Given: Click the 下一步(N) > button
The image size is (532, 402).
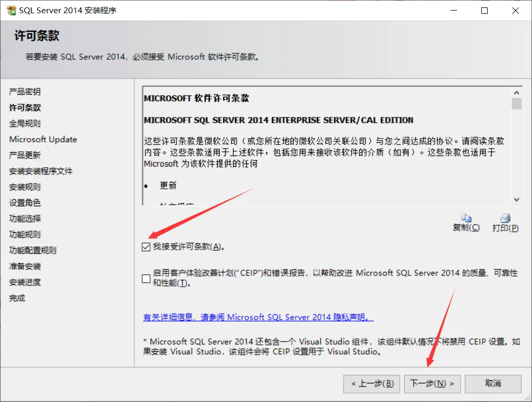Looking at the screenshot, I should [x=432, y=383].
